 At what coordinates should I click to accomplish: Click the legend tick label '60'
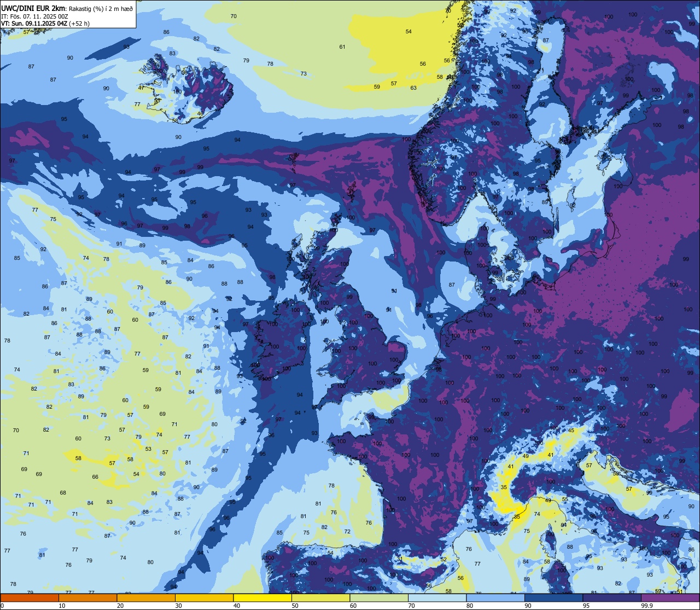click(353, 606)
